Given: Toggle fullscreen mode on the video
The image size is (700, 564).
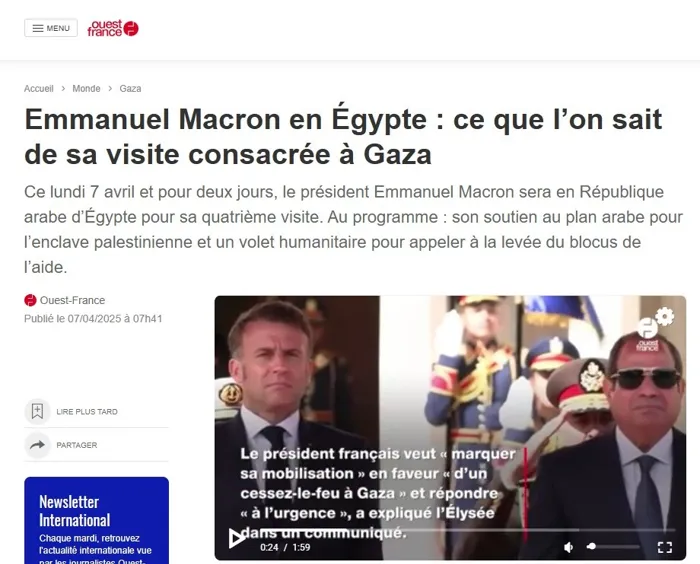Looking at the screenshot, I should 665,547.
